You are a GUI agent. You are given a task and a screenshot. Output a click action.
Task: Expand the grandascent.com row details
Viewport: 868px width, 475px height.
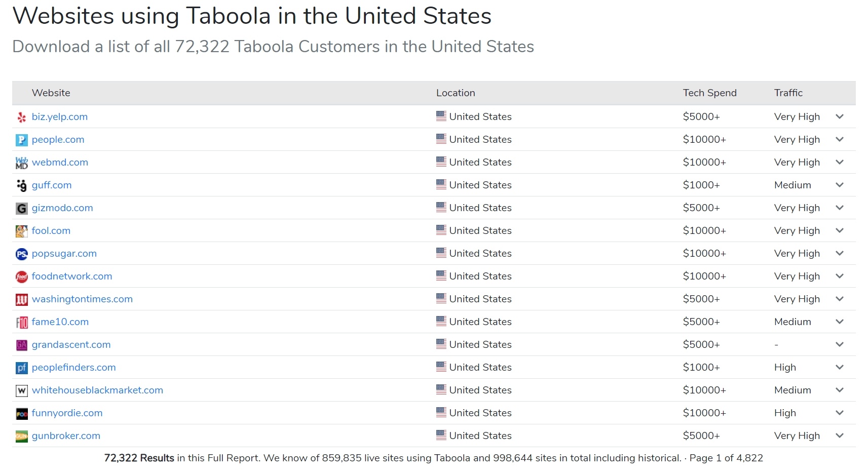[840, 344]
